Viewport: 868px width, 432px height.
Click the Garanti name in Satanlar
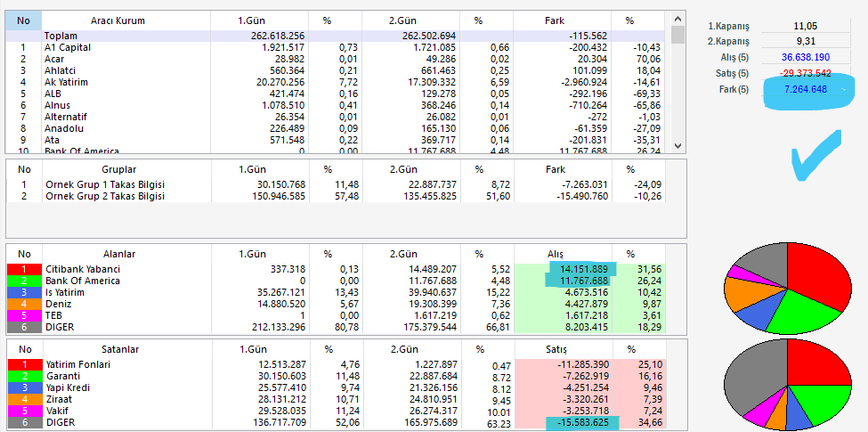(62, 376)
